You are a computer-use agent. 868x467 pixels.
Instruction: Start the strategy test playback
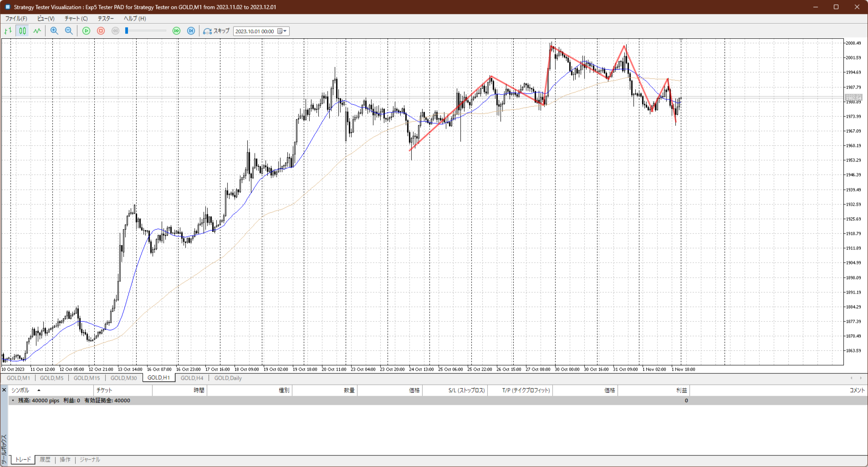tap(86, 31)
